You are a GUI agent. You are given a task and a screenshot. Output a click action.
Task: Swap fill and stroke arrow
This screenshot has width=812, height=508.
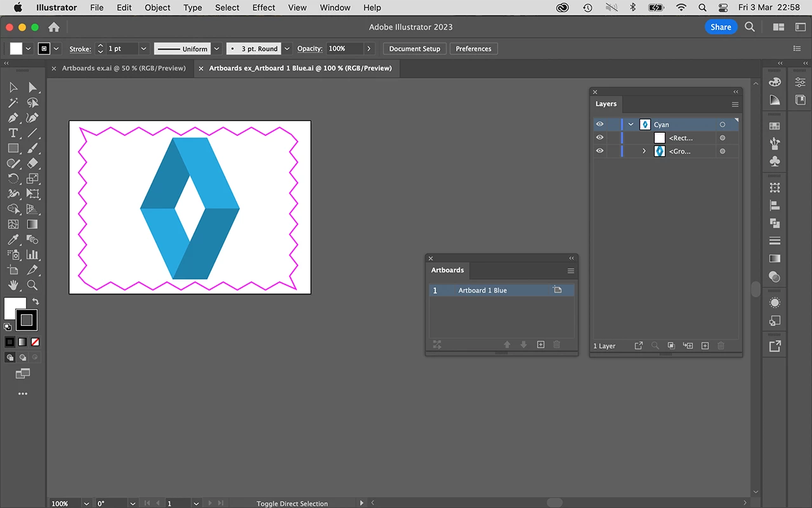36,302
